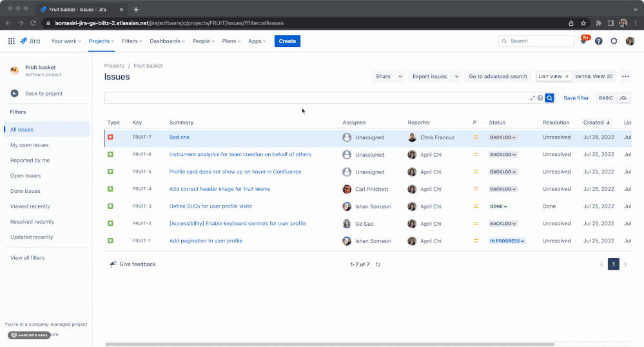The image size is (644, 347).
Task: Open the Filters dropdown in top nav
Action: tap(132, 41)
